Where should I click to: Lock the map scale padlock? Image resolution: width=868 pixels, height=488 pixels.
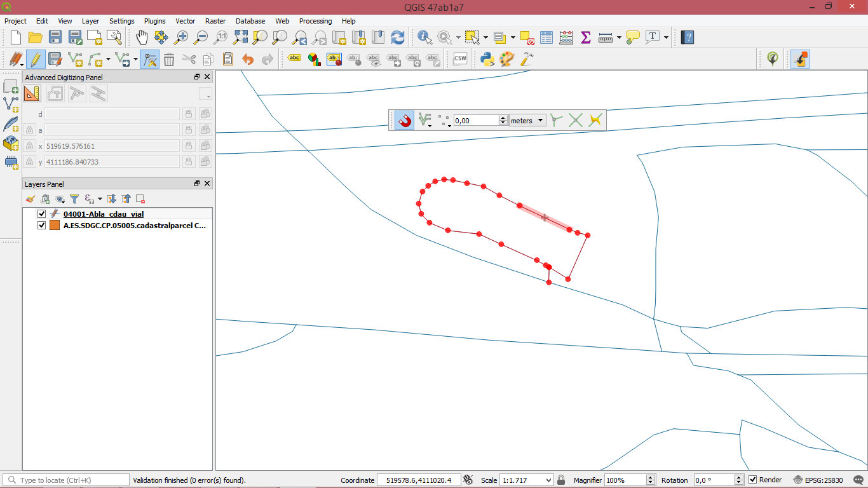click(561, 480)
